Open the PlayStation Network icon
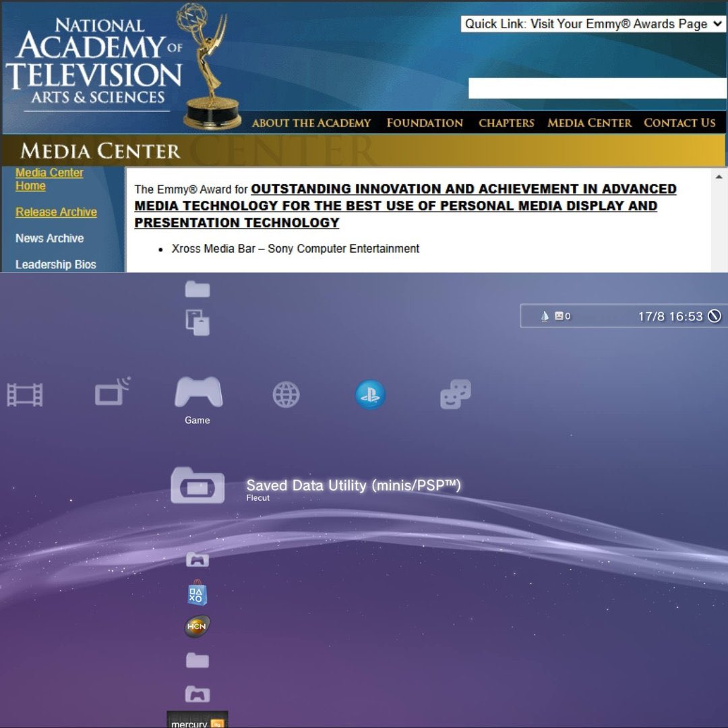Screen dimensions: 728x728 (x=370, y=394)
